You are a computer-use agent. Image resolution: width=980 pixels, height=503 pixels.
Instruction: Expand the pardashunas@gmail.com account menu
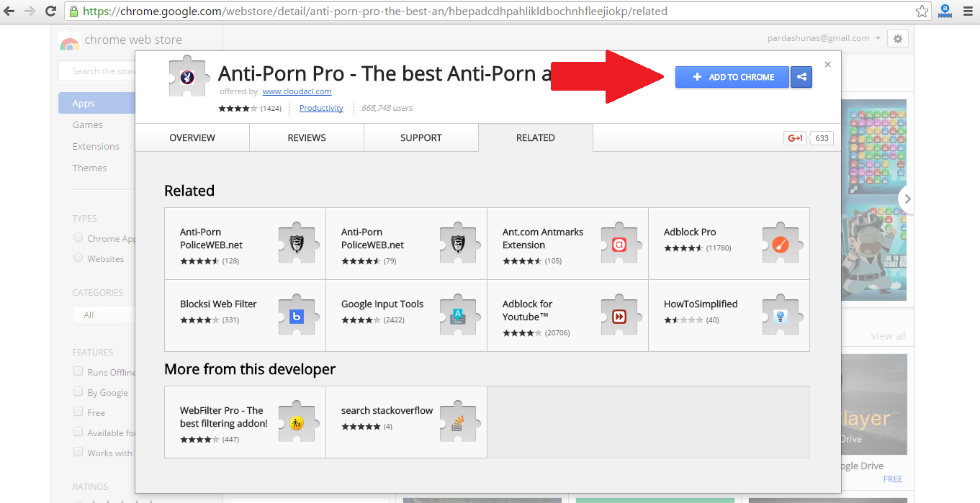(x=824, y=38)
